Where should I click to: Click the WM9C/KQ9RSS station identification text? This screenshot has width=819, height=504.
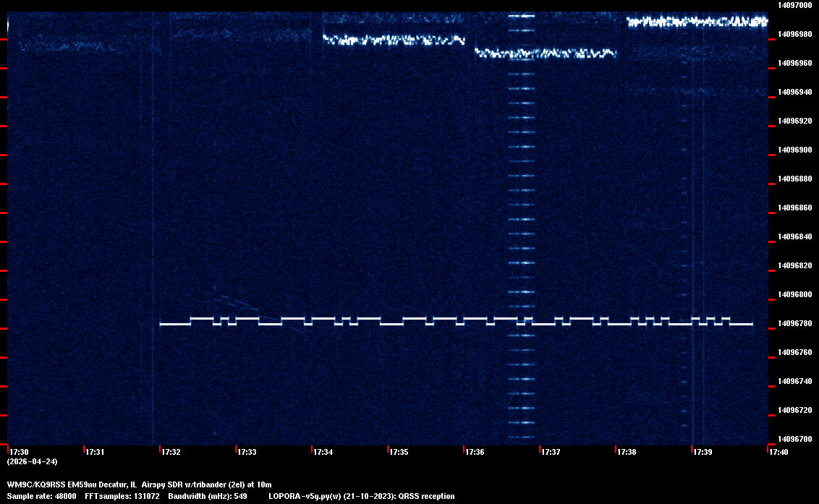click(x=139, y=484)
